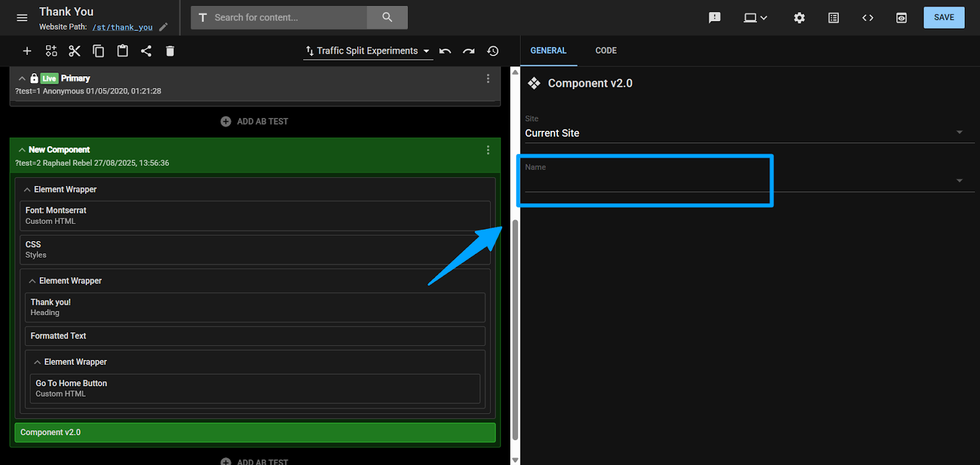
Task: Open page settings gear icon
Action: tap(799, 18)
